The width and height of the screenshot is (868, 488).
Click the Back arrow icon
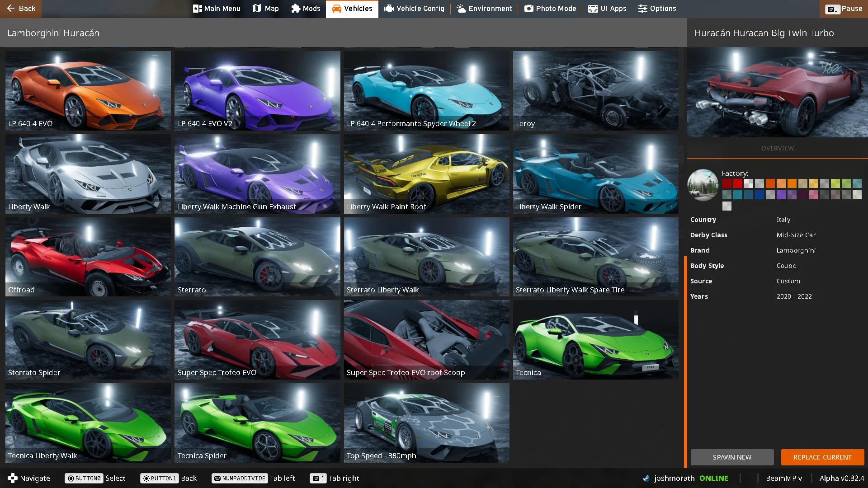(11, 9)
